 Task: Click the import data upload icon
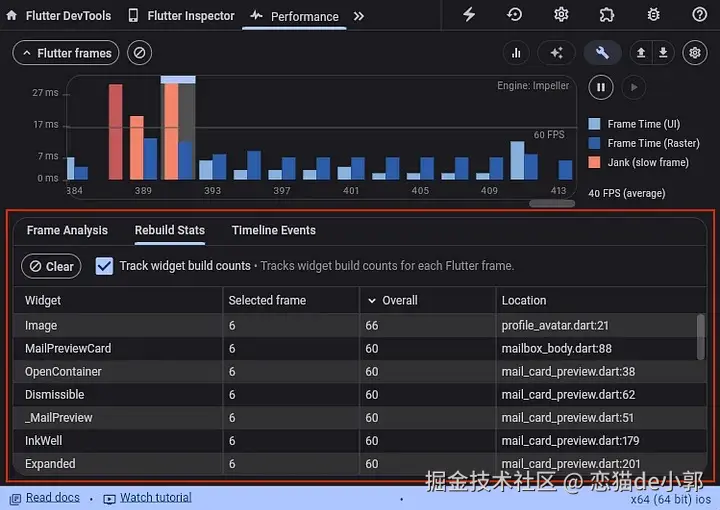pyautogui.click(x=641, y=53)
